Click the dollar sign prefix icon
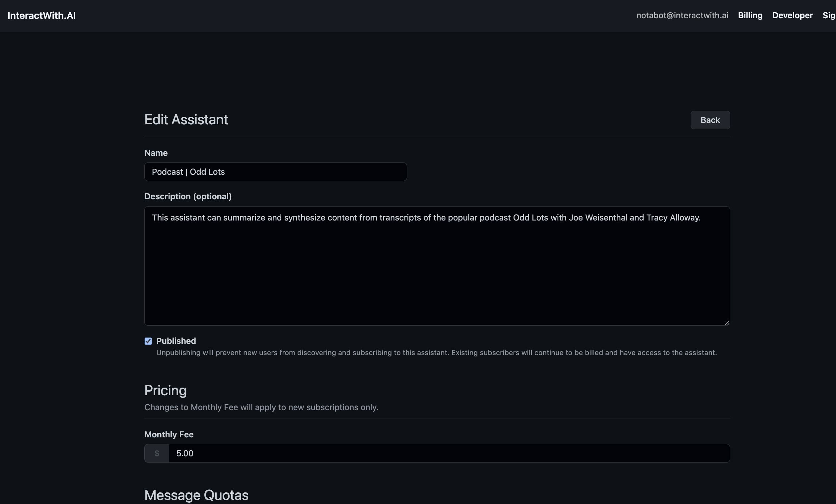 tap(157, 454)
